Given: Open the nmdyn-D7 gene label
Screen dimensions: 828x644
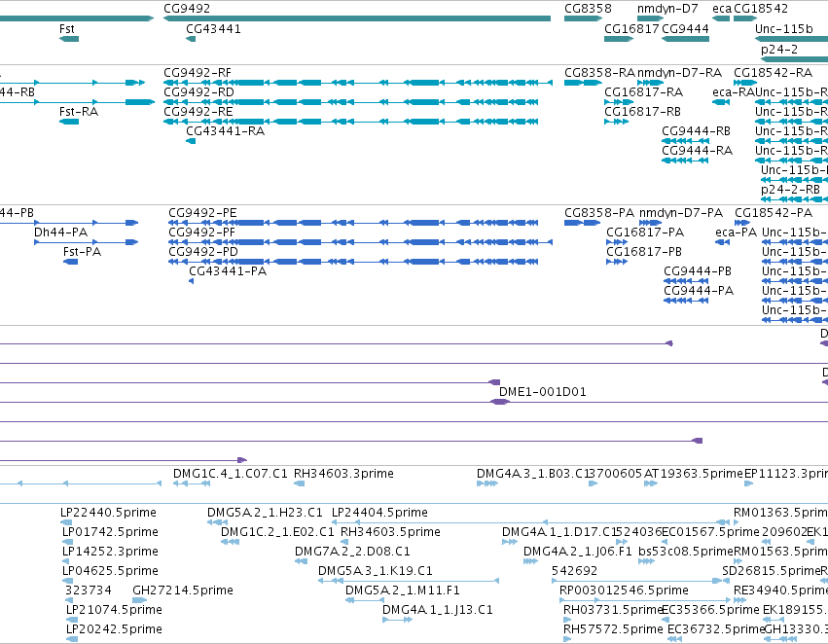Looking at the screenshot, I should point(667,9).
